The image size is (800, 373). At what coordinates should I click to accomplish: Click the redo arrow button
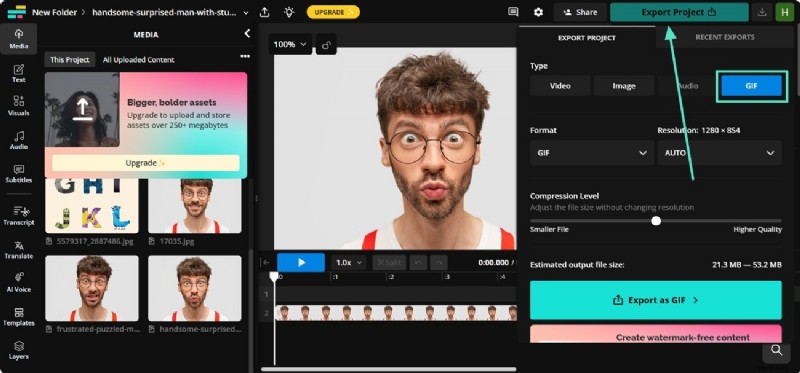[438, 262]
